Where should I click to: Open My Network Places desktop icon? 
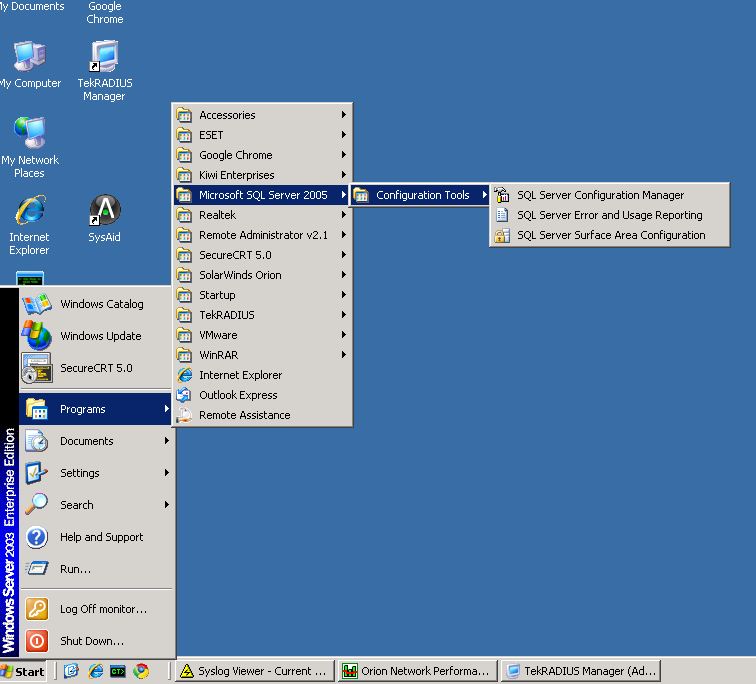click(x=29, y=135)
